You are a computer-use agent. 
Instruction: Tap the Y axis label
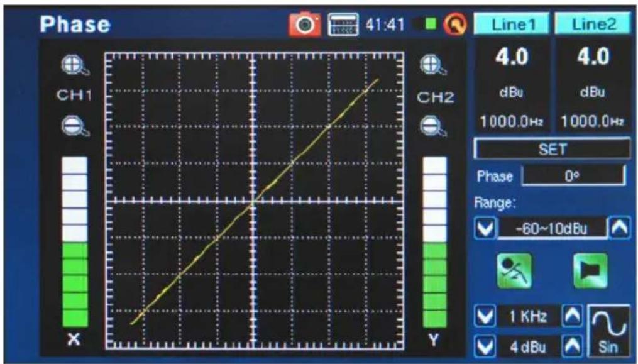pyautogui.click(x=434, y=339)
